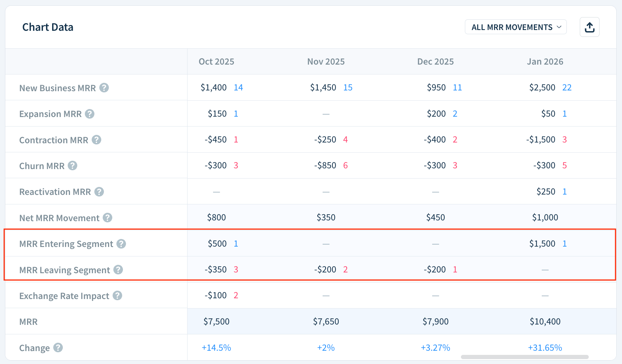The image size is (622, 364).
Task: Click the Net MRR Movement question mark
Action: (108, 217)
